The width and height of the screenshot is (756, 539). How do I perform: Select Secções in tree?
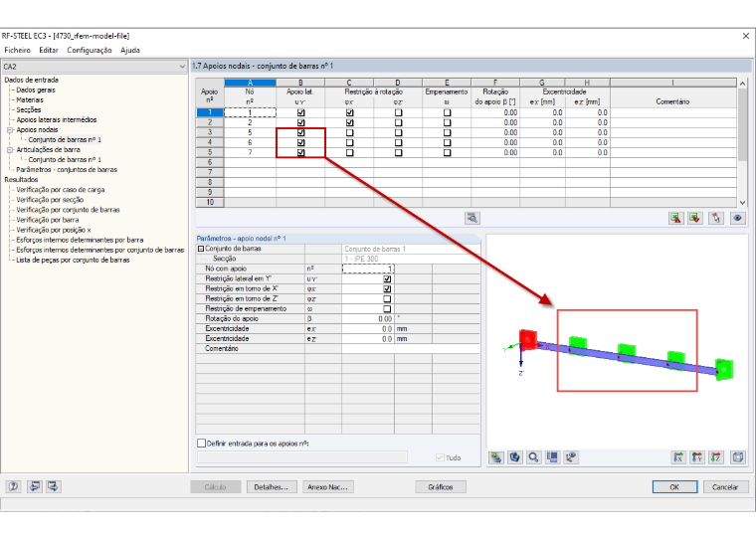[29, 110]
